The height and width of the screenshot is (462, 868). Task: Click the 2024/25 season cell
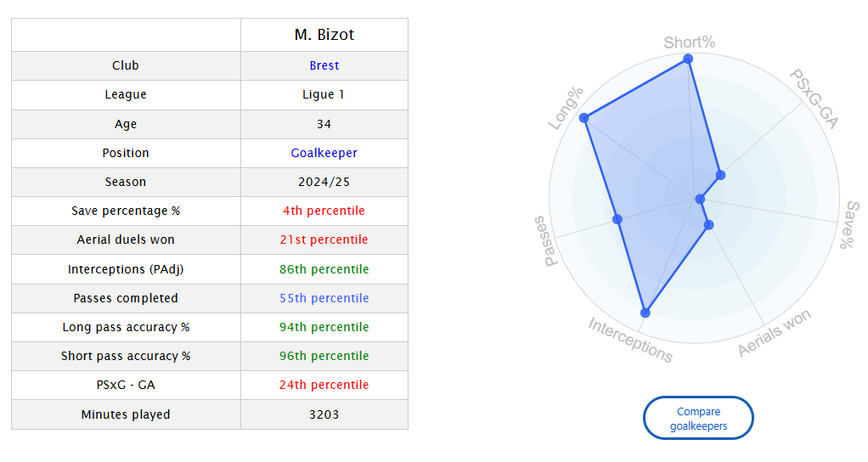point(324,182)
